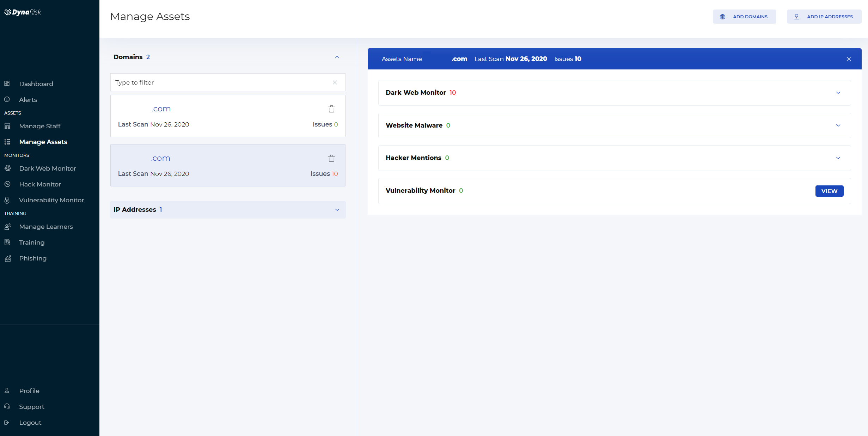Open Dark Web Monitor in the sidebar
The width and height of the screenshot is (868, 436).
[47, 168]
